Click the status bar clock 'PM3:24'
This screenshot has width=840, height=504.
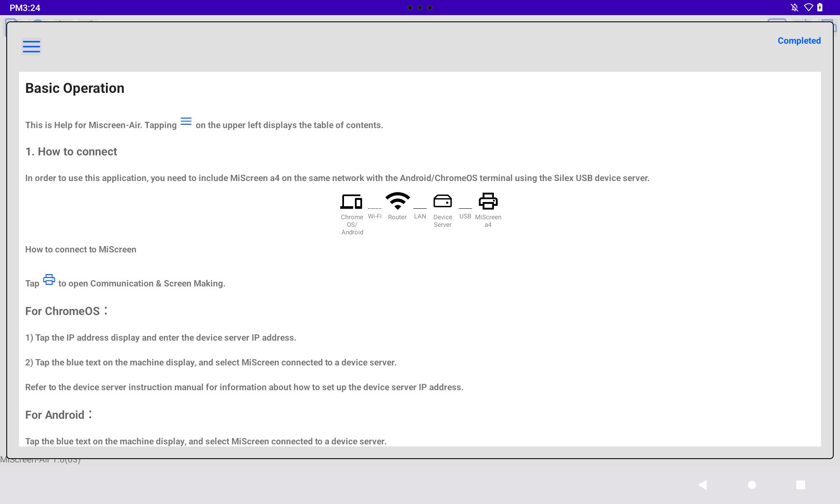coord(25,8)
